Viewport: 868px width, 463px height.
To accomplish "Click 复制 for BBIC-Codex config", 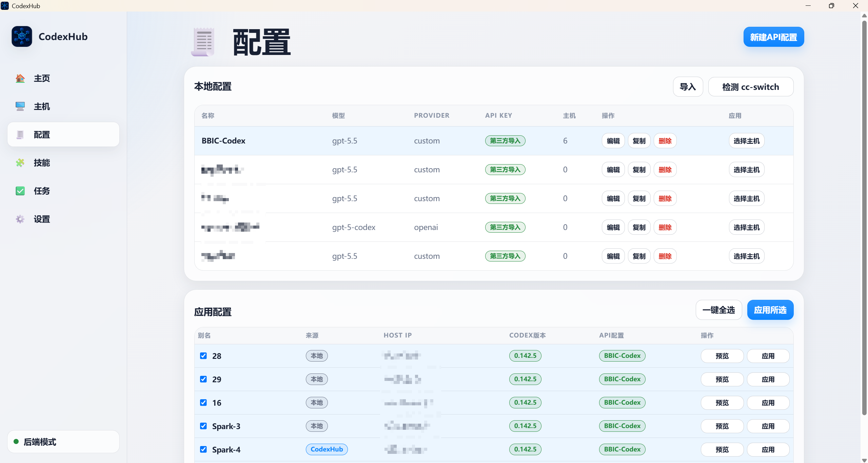I will (x=639, y=141).
